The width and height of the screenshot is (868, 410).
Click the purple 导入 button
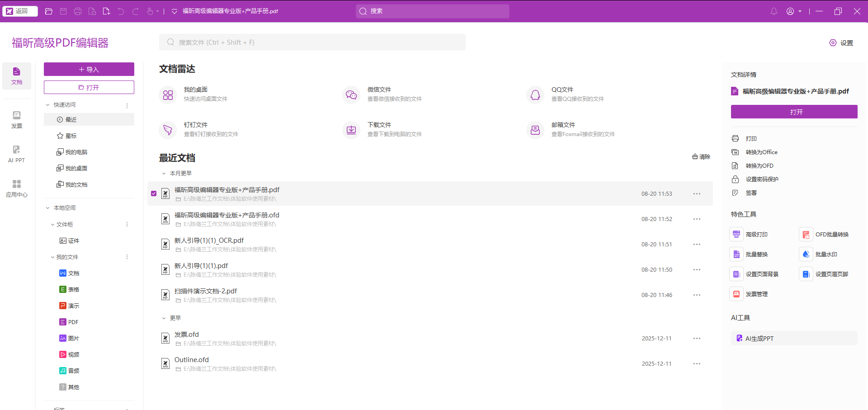coord(89,69)
